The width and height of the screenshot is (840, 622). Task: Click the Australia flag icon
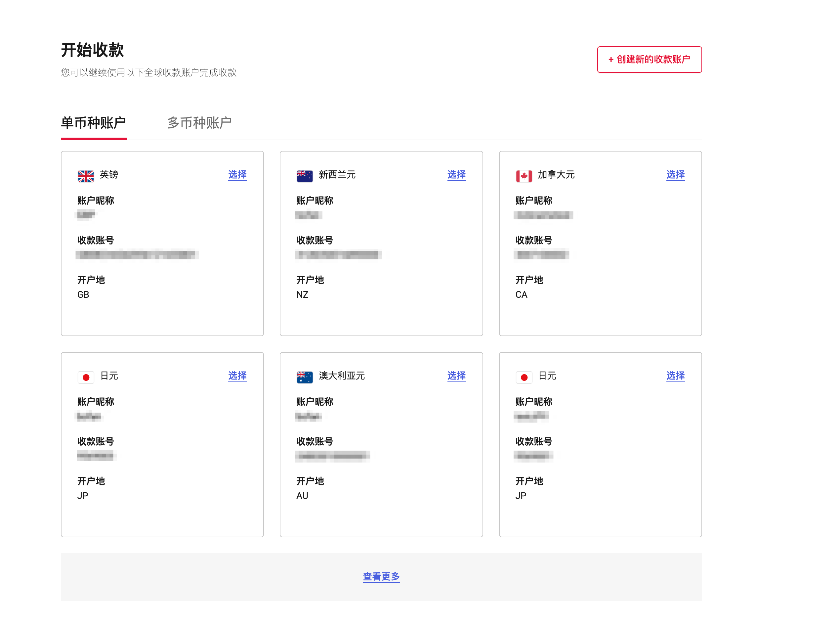point(305,377)
